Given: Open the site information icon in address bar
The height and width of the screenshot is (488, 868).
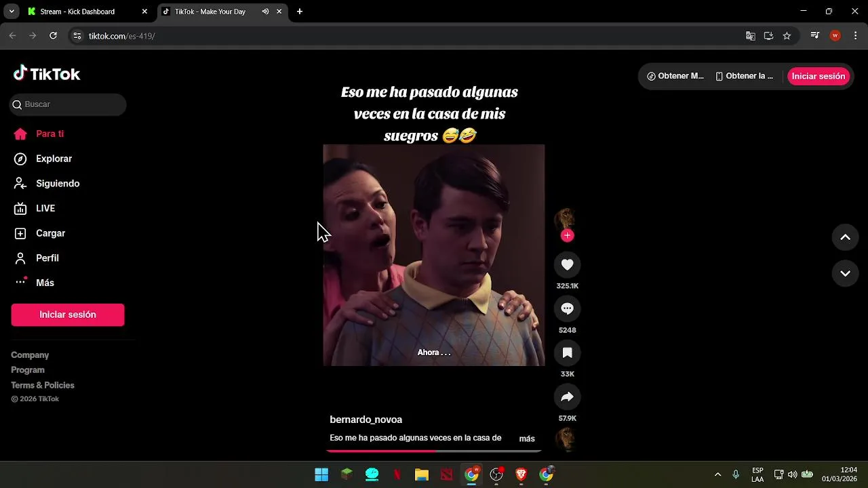Looking at the screenshot, I should (x=77, y=36).
